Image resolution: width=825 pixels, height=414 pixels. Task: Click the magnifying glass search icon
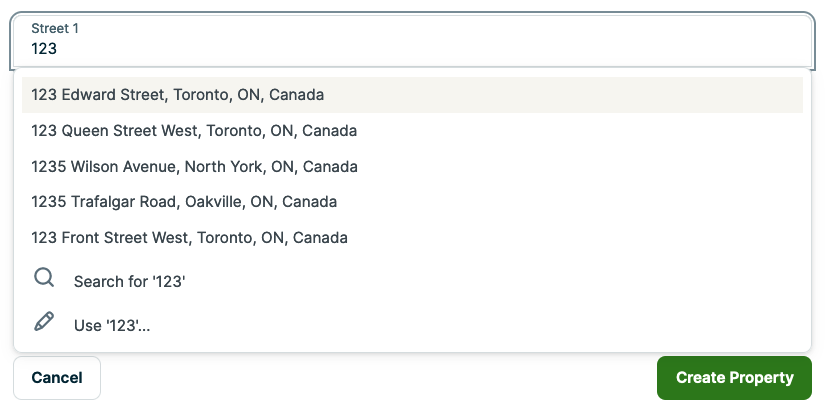pos(44,278)
